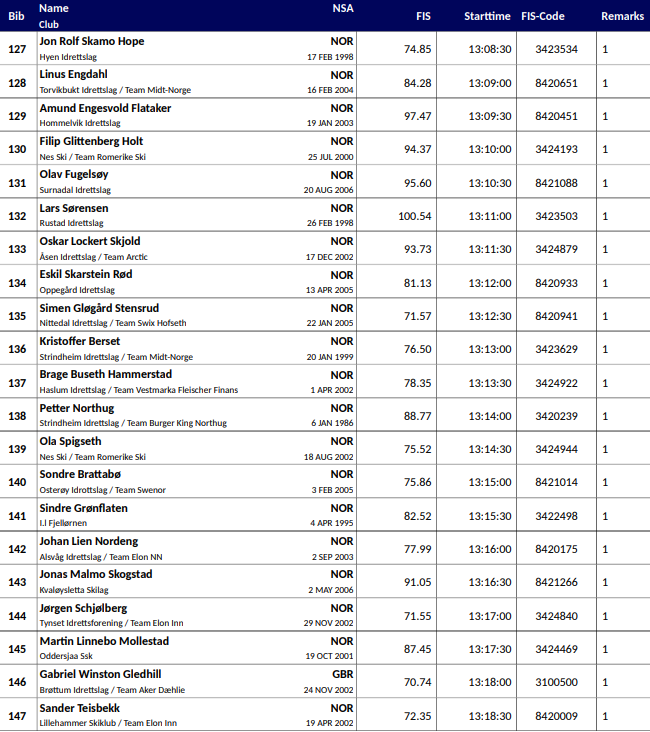This screenshot has width=650, height=732.
Task: Click bib number 141
Action: click(17, 516)
